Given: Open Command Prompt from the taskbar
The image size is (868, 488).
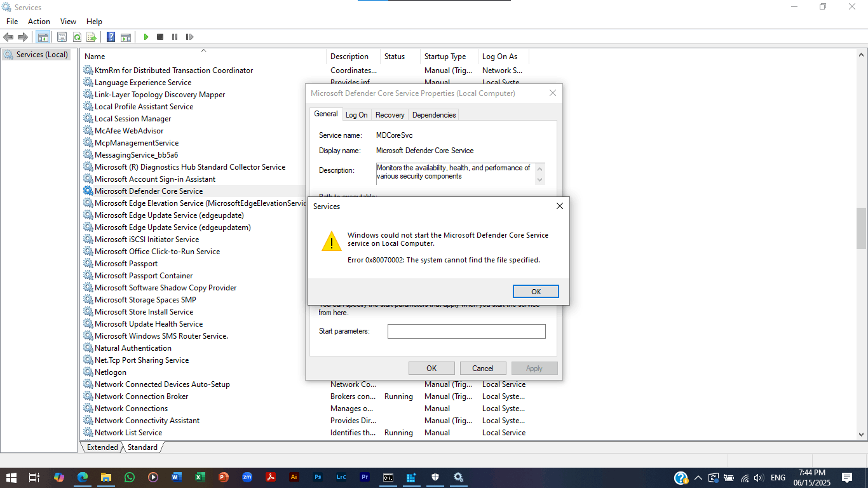Looking at the screenshot, I should 388,477.
